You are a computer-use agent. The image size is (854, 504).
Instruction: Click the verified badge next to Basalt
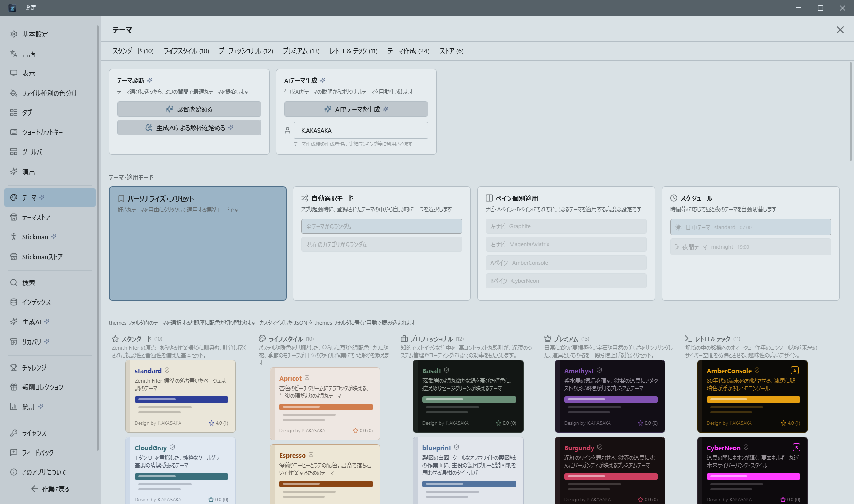point(446,370)
